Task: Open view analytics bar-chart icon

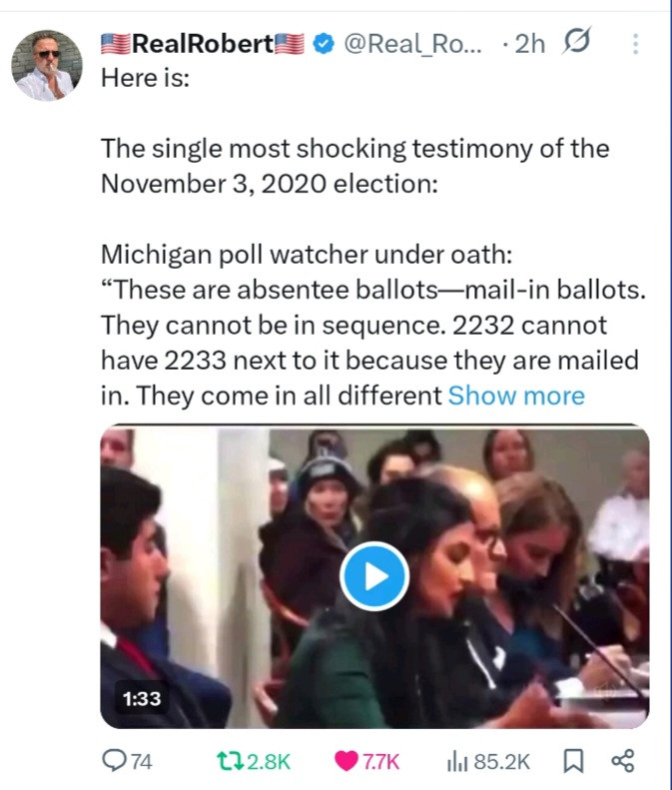Action: (457, 761)
